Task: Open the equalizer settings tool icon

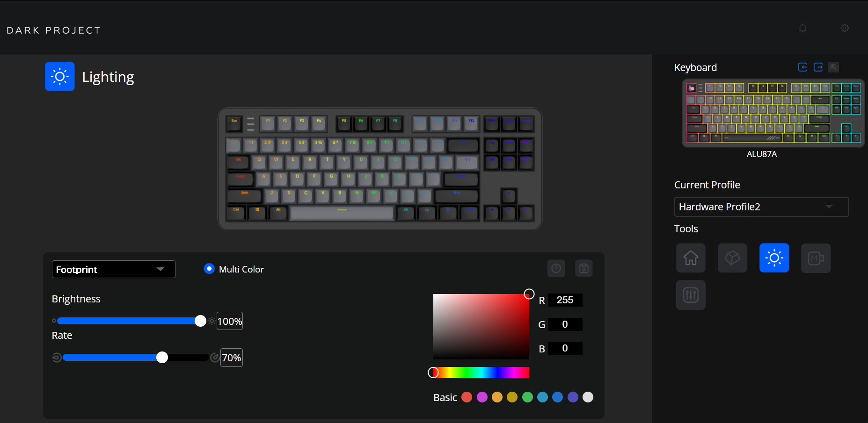Action: tap(691, 295)
